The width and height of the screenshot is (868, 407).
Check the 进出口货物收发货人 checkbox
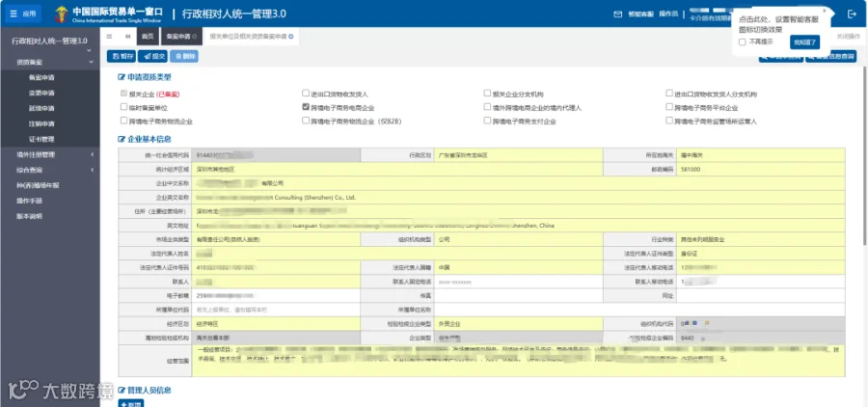pyautogui.click(x=306, y=93)
